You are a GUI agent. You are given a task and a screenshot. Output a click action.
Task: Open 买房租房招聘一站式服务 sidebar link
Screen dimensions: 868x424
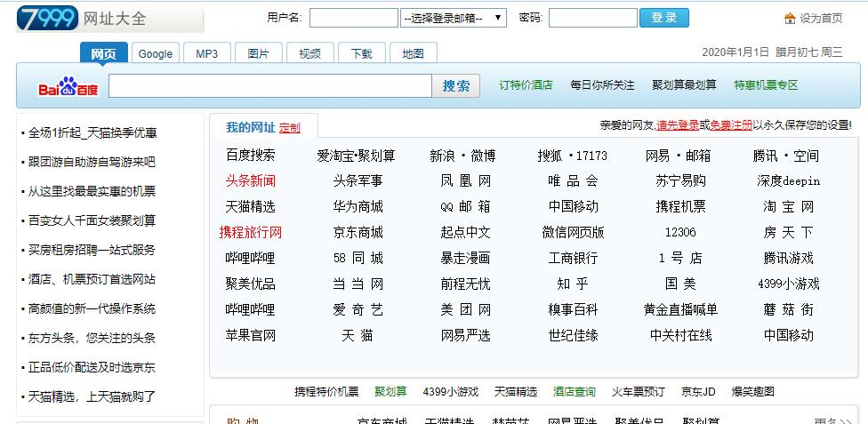[92, 250]
